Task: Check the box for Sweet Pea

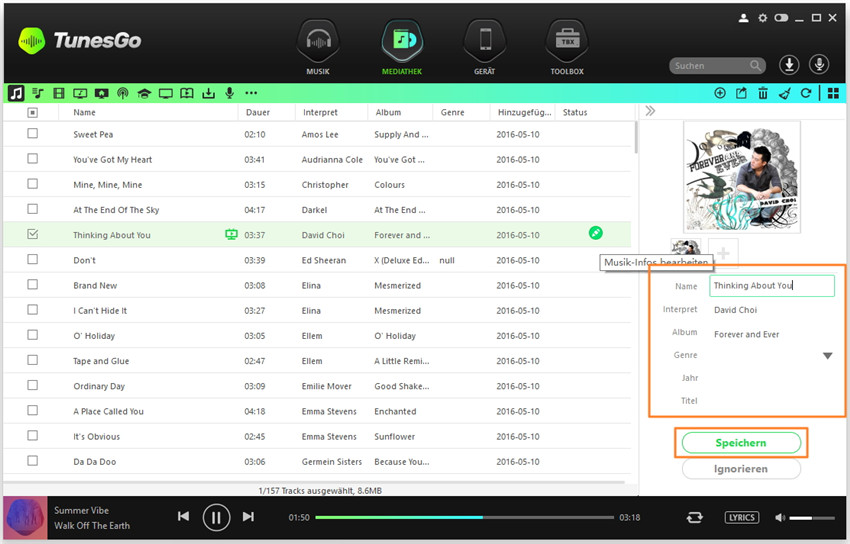Action: [x=33, y=133]
